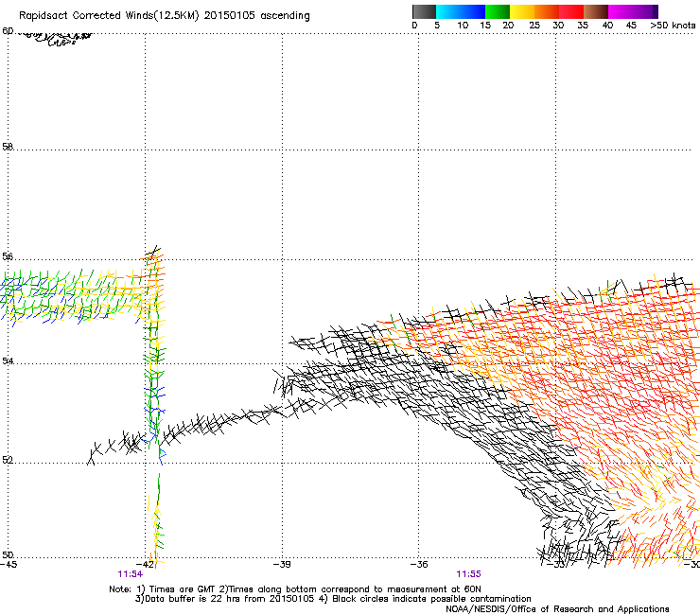Click the longitude label -36
700x615 pixels.
[x=419, y=564]
